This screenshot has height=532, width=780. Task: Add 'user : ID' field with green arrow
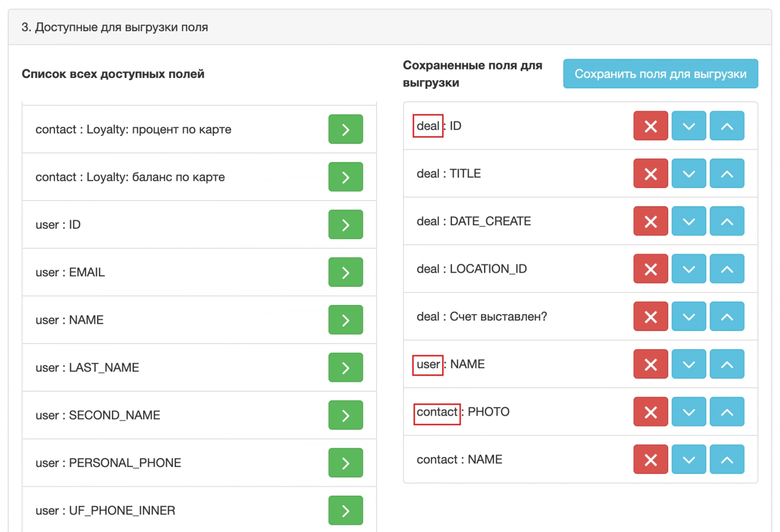coord(345,224)
